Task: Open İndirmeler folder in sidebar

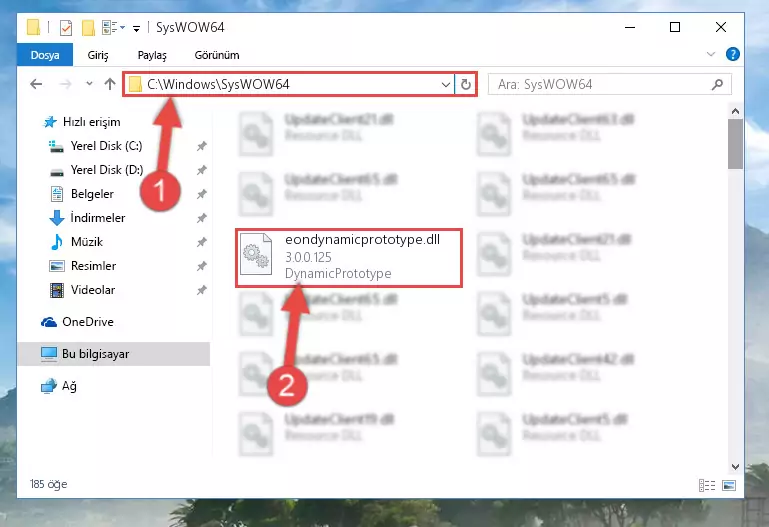Action: click(x=98, y=218)
